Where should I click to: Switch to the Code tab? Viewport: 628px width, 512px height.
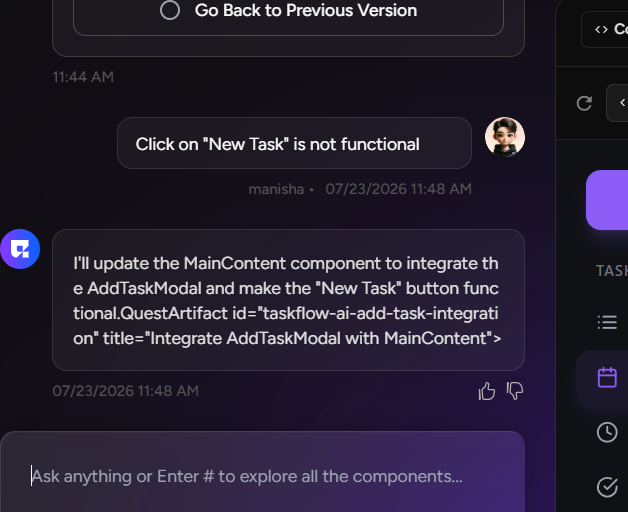[x=606, y=29]
